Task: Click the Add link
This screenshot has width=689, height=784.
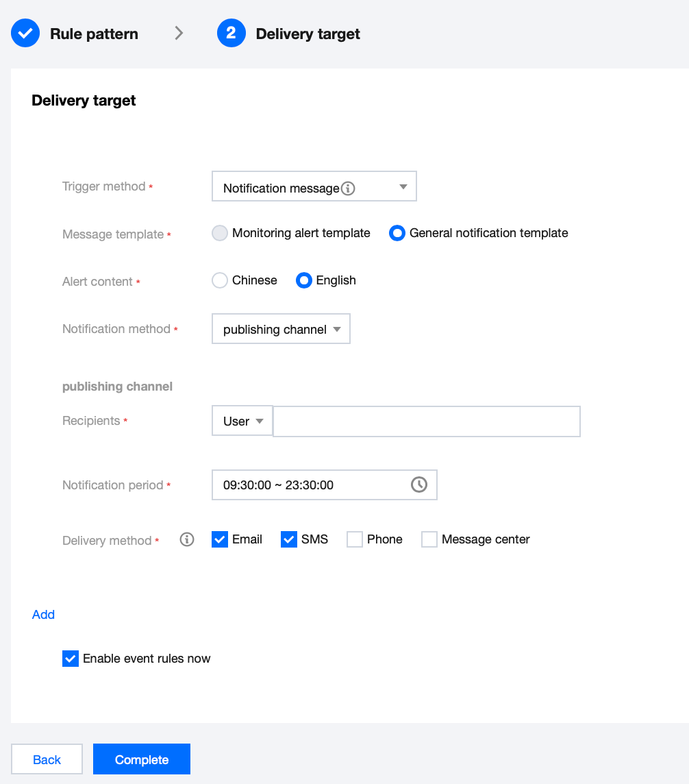Action: 43,615
